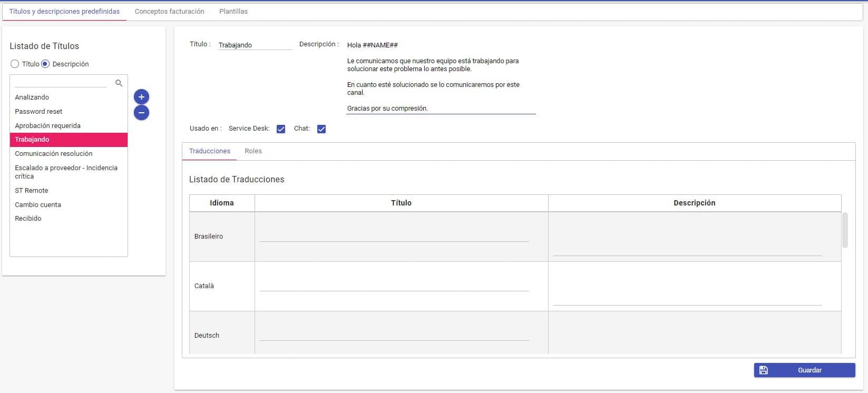Select Password reset in the title list
This screenshot has width=868, height=393.
(x=38, y=112)
